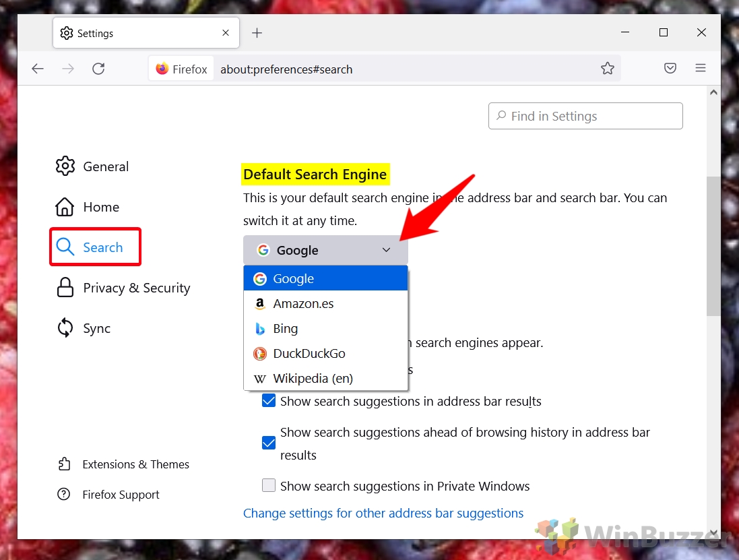Enable search suggestions in Private Windows
The width and height of the screenshot is (739, 560).
point(269,485)
